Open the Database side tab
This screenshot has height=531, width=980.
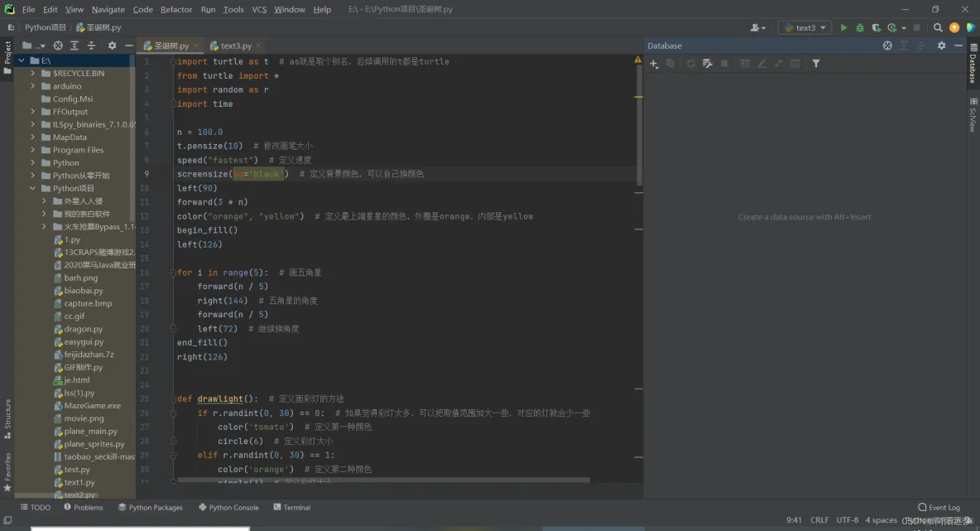(x=973, y=64)
